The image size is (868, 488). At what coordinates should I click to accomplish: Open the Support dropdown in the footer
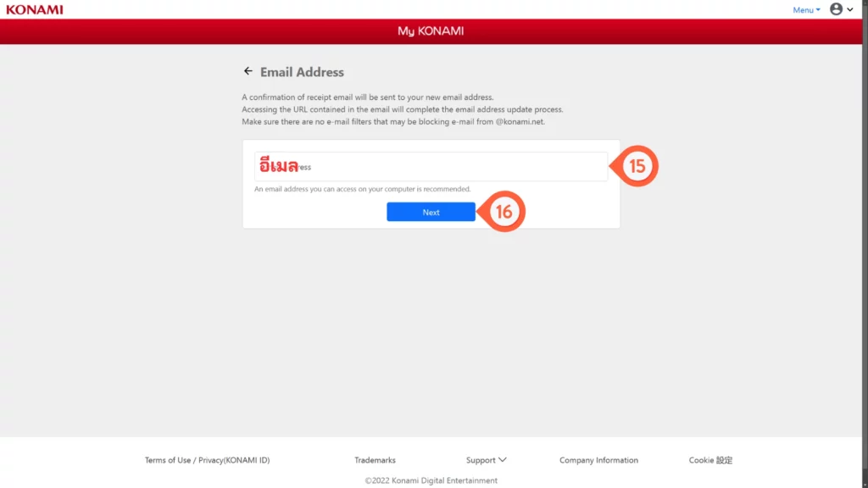pos(481,460)
